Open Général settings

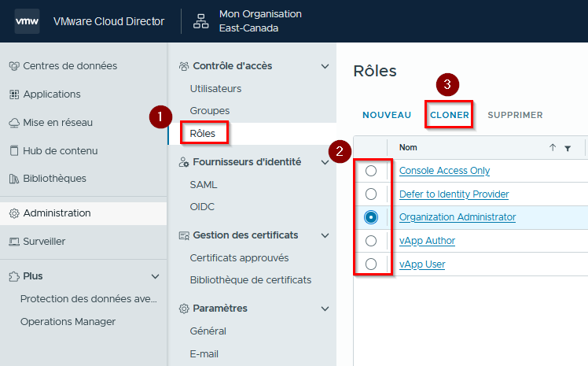pos(208,331)
